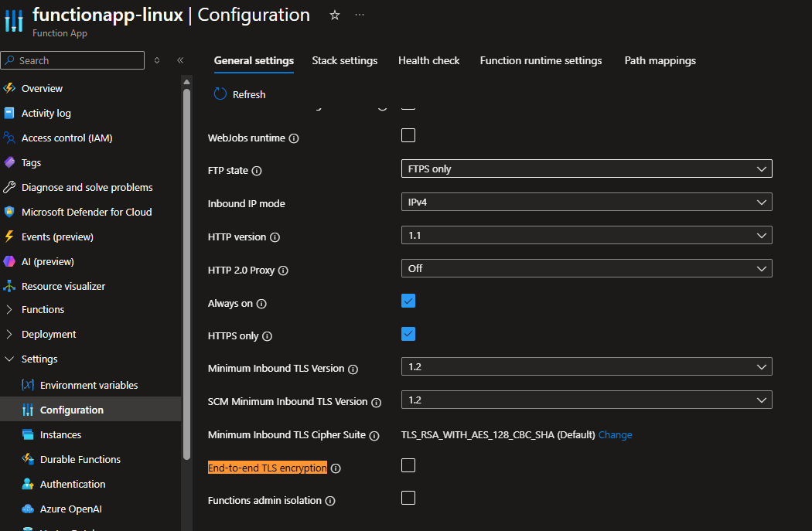
Task: Click the sidebar scrollbar up arrow
Action: pyautogui.click(x=187, y=82)
